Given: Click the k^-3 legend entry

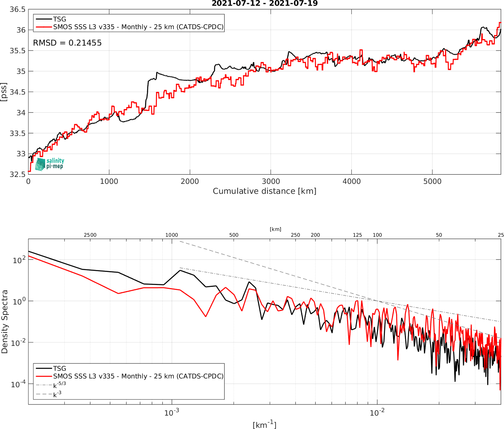Looking at the screenshot, I should pos(49,394).
